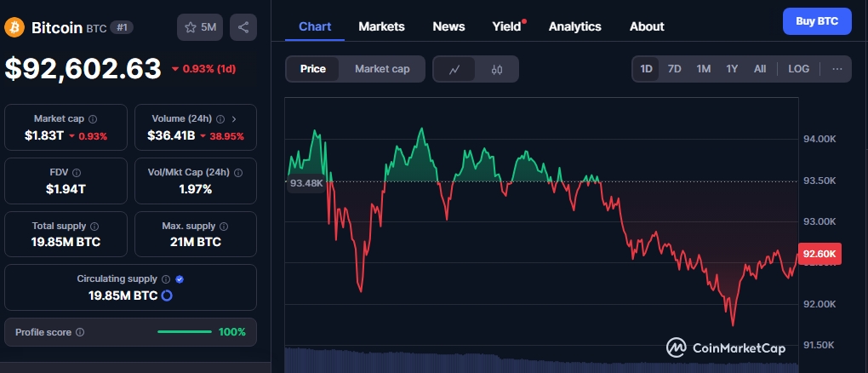Click the circulating supply progress ring
The width and height of the screenshot is (868, 373).
(x=167, y=296)
